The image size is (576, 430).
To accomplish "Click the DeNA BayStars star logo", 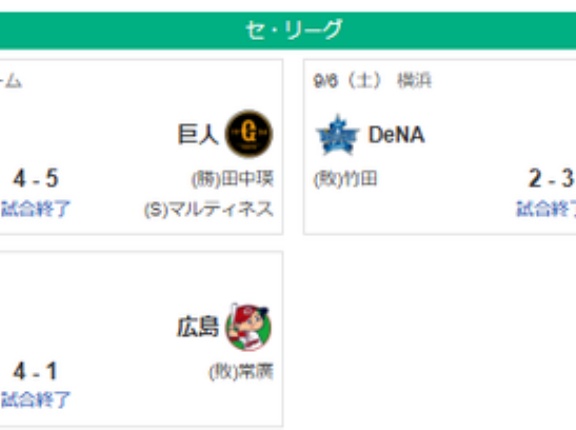I will [x=337, y=135].
